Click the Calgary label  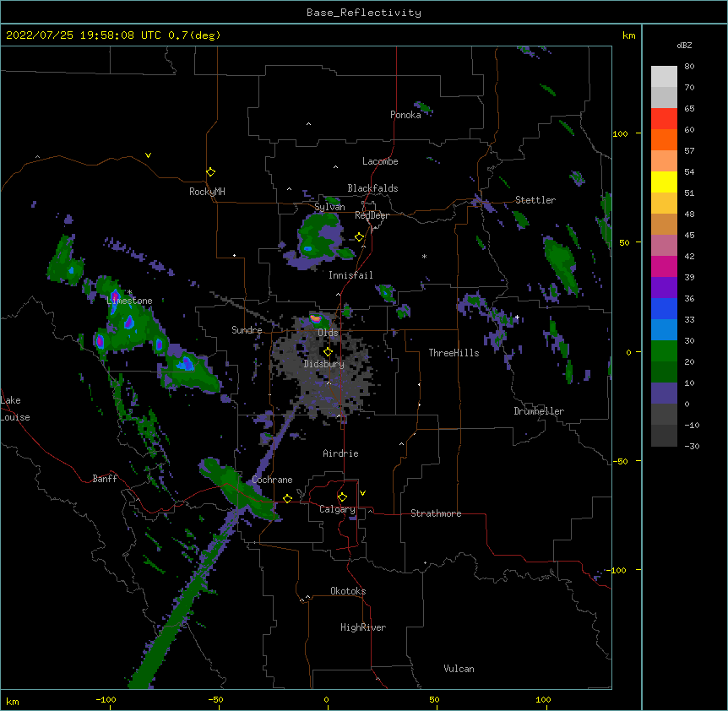(337, 509)
